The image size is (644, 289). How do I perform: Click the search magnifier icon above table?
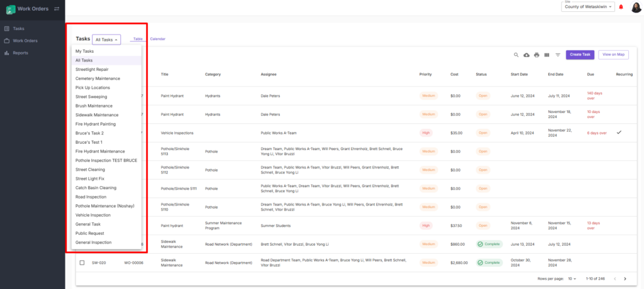click(516, 55)
